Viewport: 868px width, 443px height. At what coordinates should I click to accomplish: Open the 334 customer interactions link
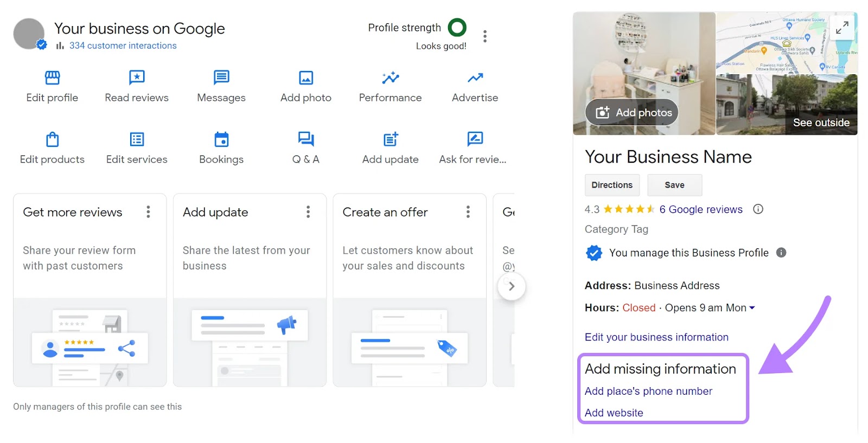click(123, 46)
